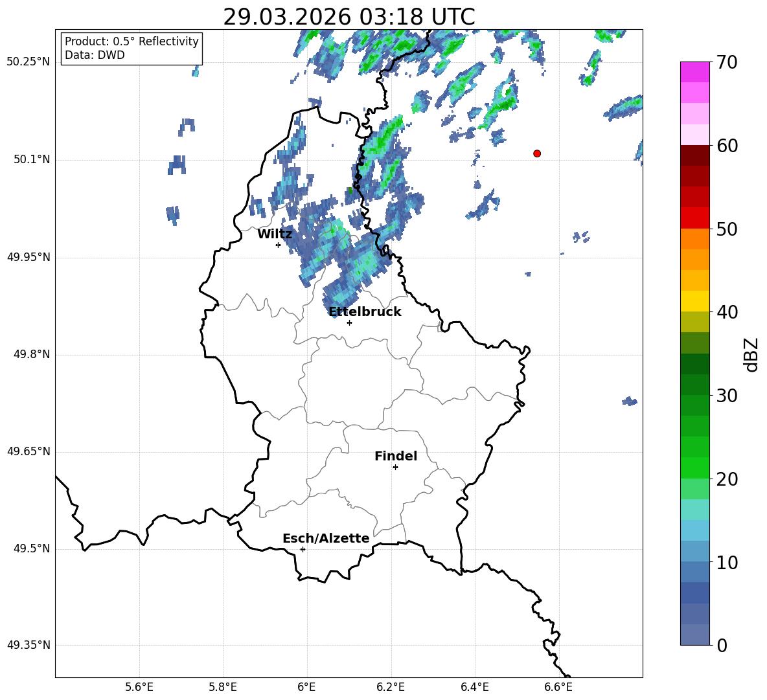Click the 0 value on colorbar
The image size is (767, 700).
(722, 645)
